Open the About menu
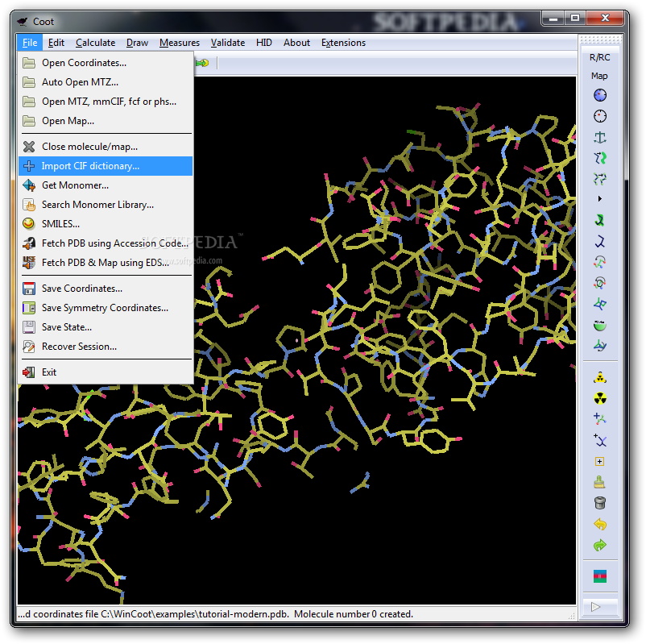Viewport: 646px width, 644px height. coord(296,43)
